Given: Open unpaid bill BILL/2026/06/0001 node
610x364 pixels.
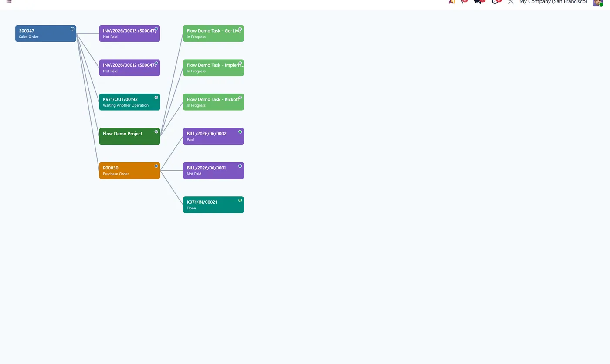Looking at the screenshot, I should [x=213, y=171].
